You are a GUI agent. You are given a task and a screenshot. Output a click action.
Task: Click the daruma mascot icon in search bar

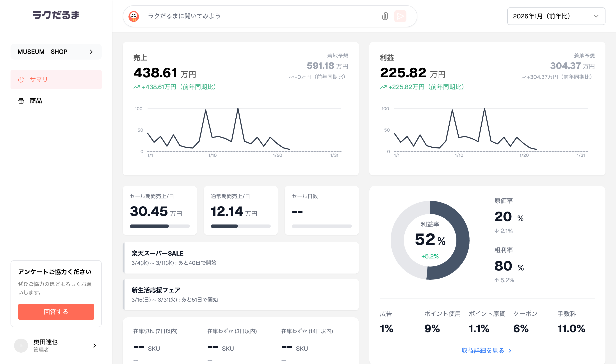[x=134, y=16]
